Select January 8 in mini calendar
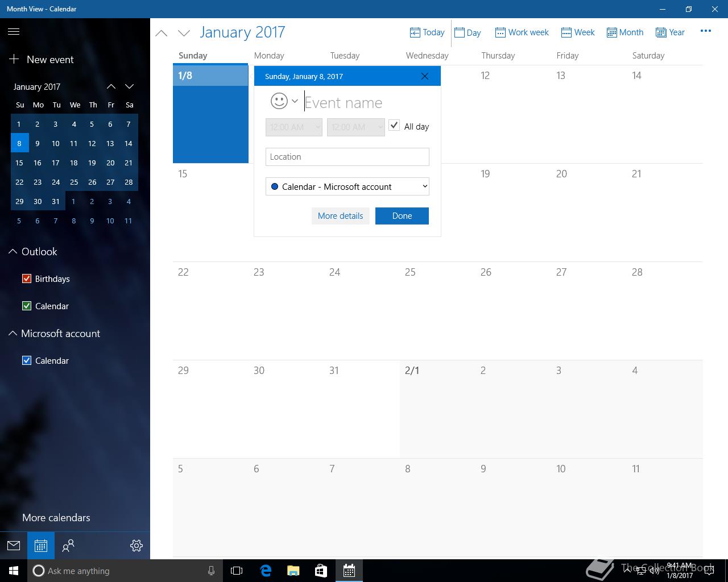728x582 pixels. (x=19, y=143)
